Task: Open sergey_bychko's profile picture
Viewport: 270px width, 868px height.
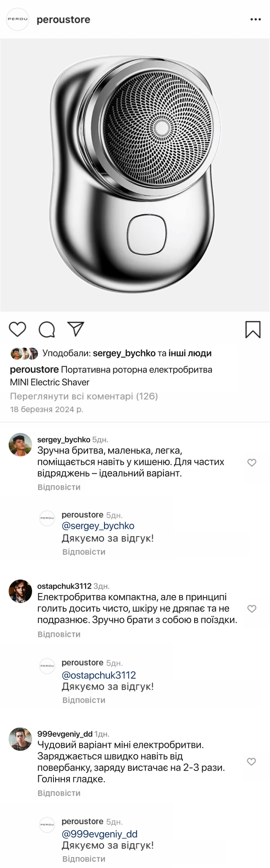Action: 20,445
